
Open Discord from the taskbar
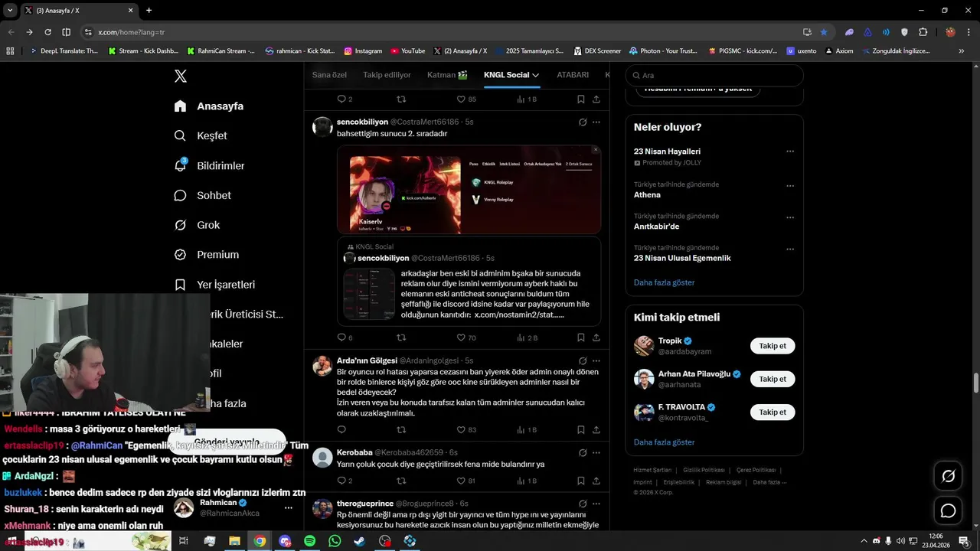click(x=285, y=541)
